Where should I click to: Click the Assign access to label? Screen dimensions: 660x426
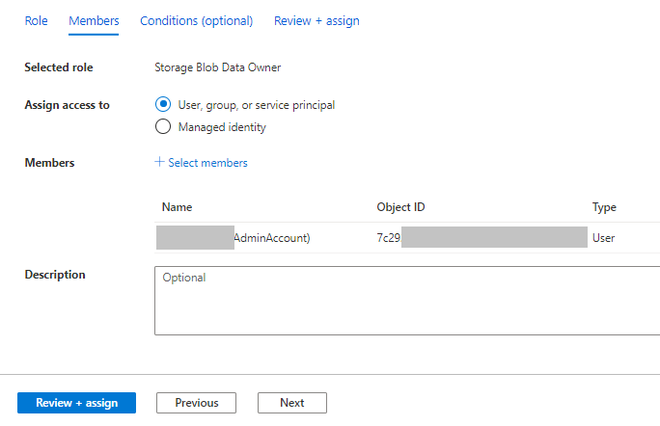coord(67,105)
